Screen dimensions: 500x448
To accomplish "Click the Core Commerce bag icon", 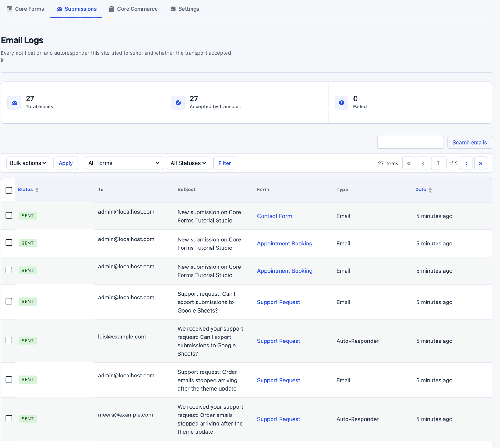I will (112, 9).
